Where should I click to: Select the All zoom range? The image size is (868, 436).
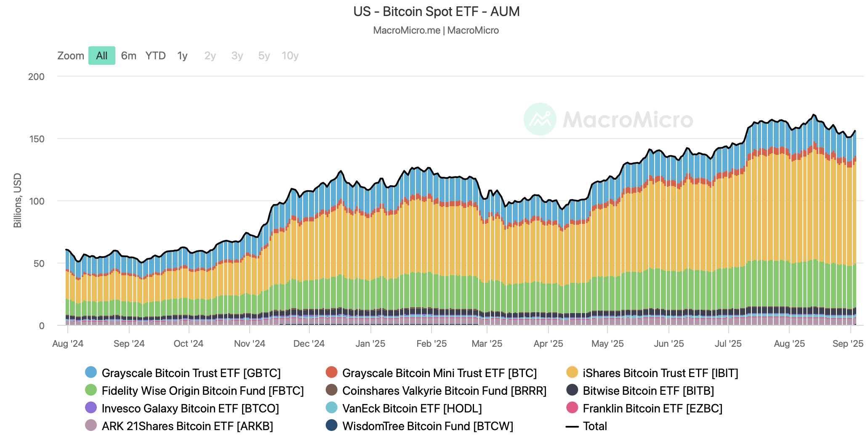point(102,56)
